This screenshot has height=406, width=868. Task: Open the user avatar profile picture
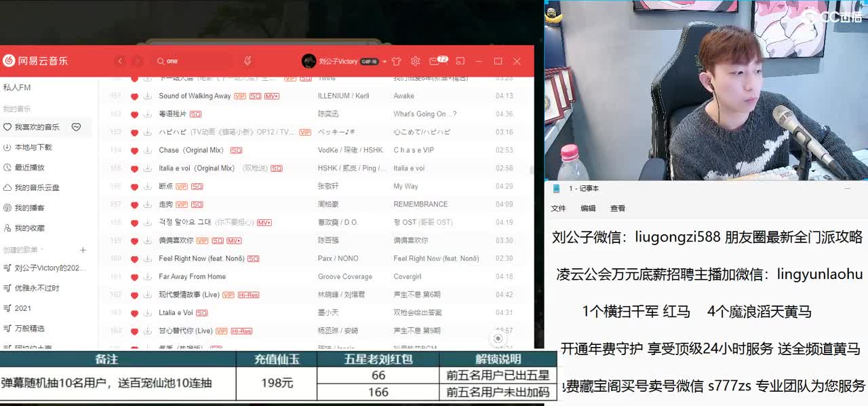[x=309, y=61]
